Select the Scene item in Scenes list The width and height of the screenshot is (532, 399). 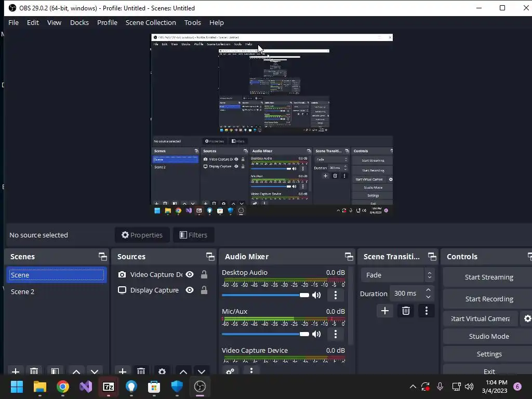click(56, 275)
